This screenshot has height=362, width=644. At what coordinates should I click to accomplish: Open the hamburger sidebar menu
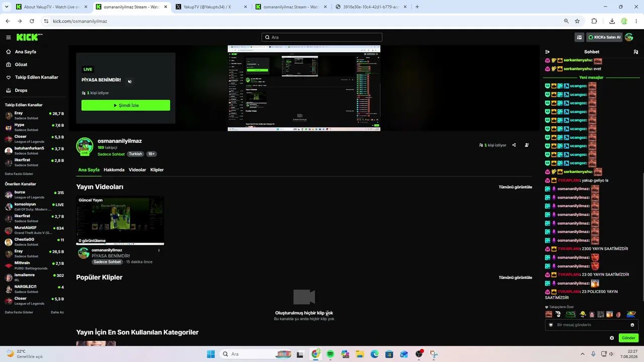pos(9,37)
